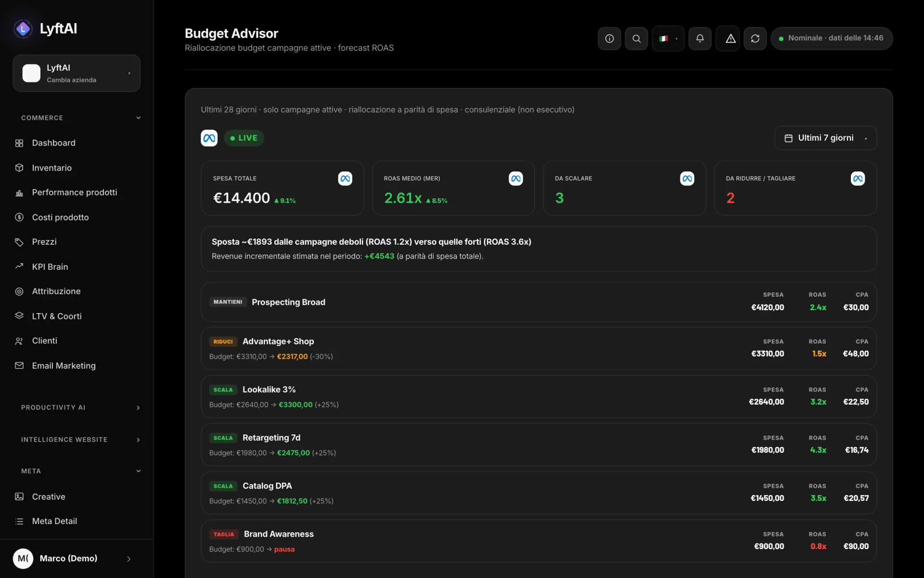This screenshot has width=924, height=578.
Task: Select Catalog DPA campaign row
Action: pyautogui.click(x=539, y=493)
